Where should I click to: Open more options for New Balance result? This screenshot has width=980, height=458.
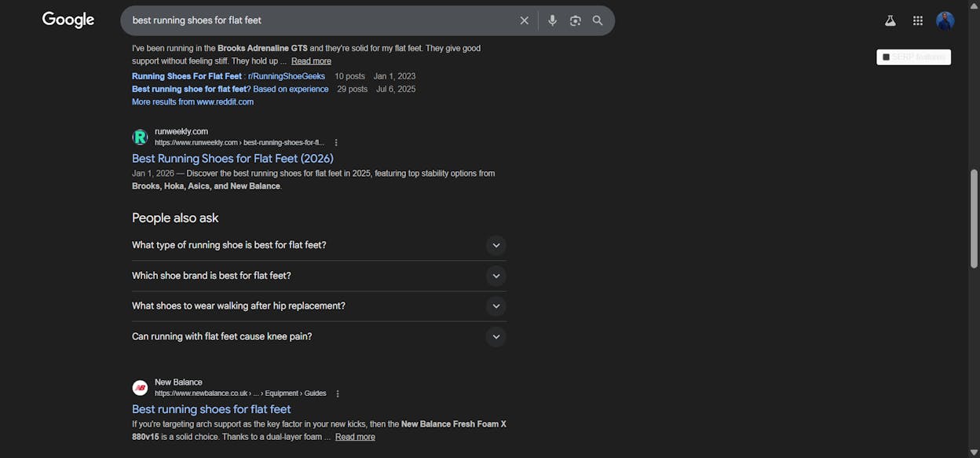pos(338,394)
